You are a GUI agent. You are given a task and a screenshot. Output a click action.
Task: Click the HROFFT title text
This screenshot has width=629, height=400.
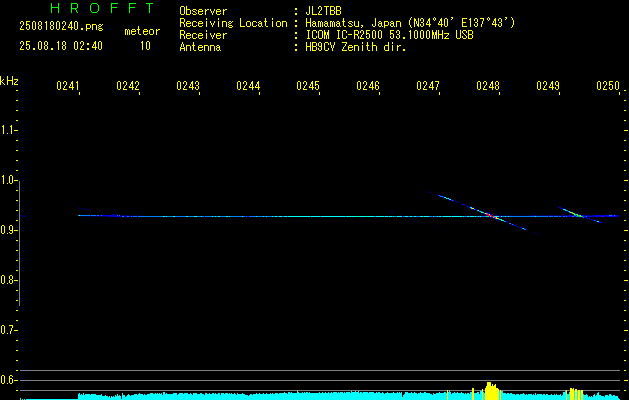point(102,8)
